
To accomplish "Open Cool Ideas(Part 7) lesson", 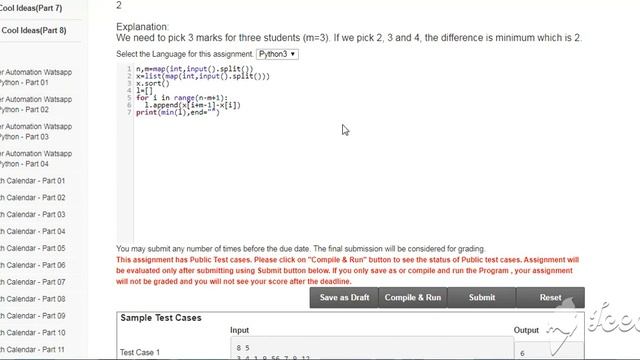I will point(31,8).
